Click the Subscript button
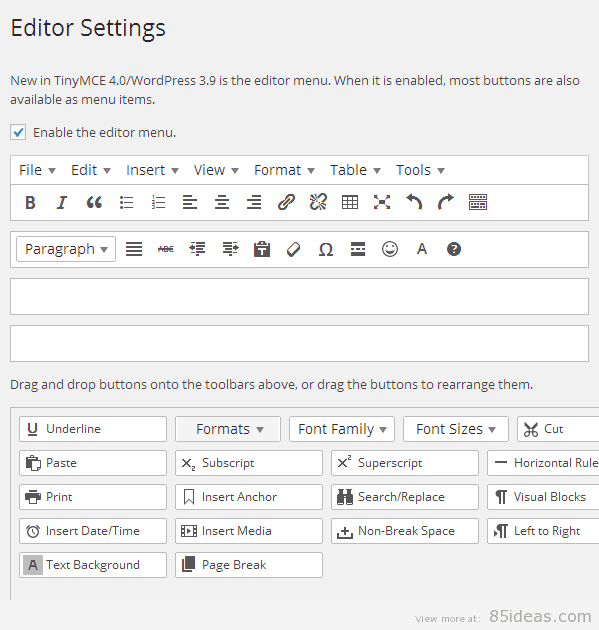The width and height of the screenshot is (599, 630). [x=249, y=463]
